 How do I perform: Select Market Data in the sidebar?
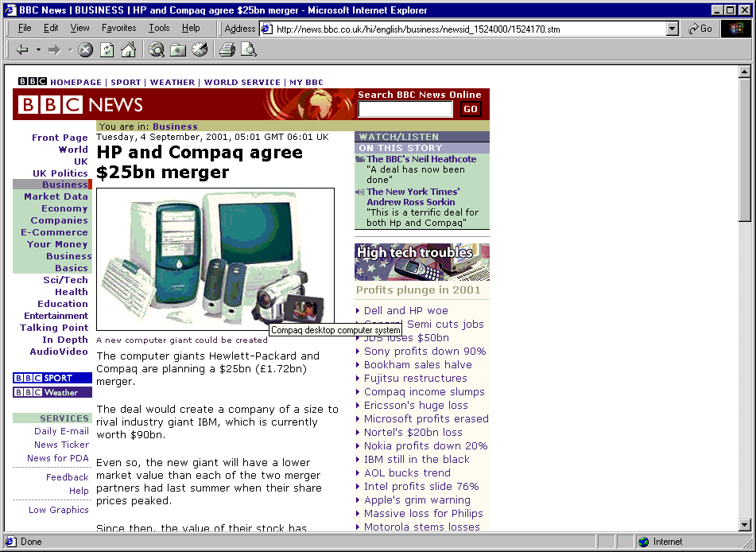(56, 197)
